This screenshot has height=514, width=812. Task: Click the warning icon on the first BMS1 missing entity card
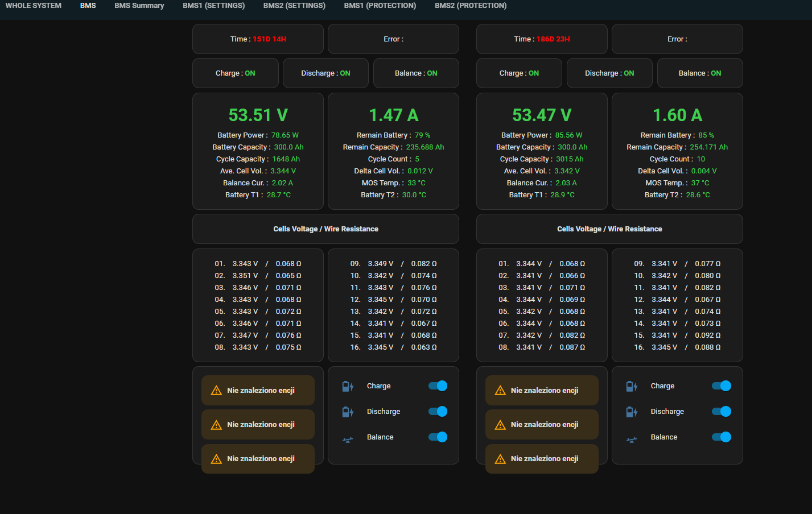[216, 391]
